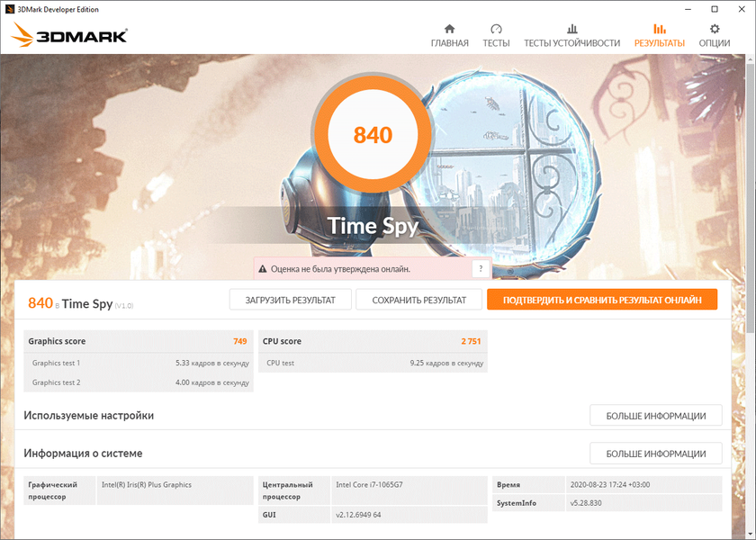The height and width of the screenshot is (540, 756).
Task: Click the CPU score label
Action: pos(282,341)
